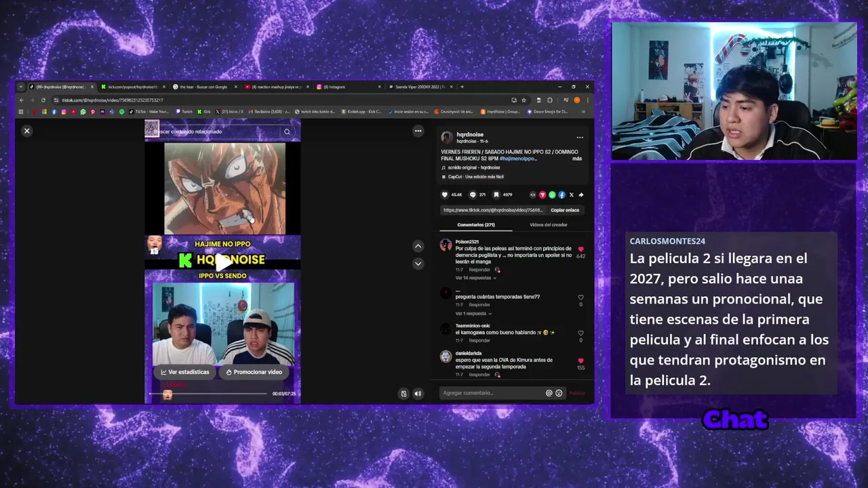
Task: Mute the video with the speaker icon
Action: (x=418, y=393)
